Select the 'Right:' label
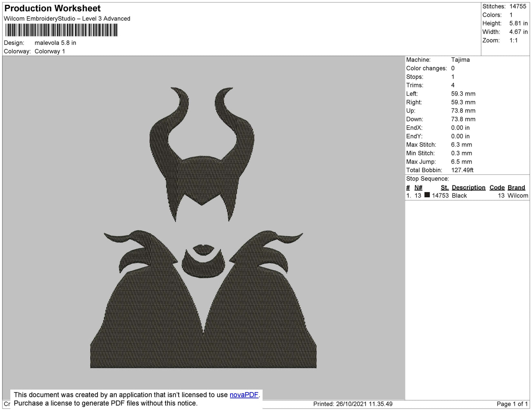Viewport: 532px width, 411px height. pos(414,102)
